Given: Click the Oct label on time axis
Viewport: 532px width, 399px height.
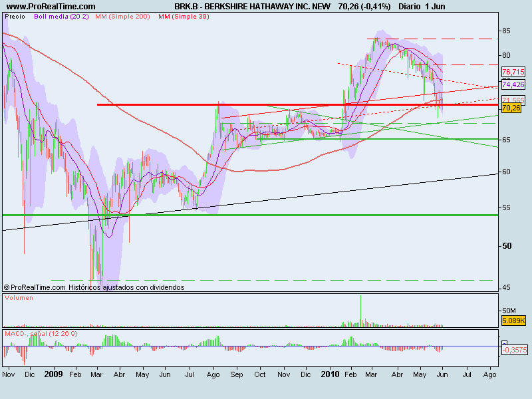Looking at the screenshot, I should click(x=260, y=374).
